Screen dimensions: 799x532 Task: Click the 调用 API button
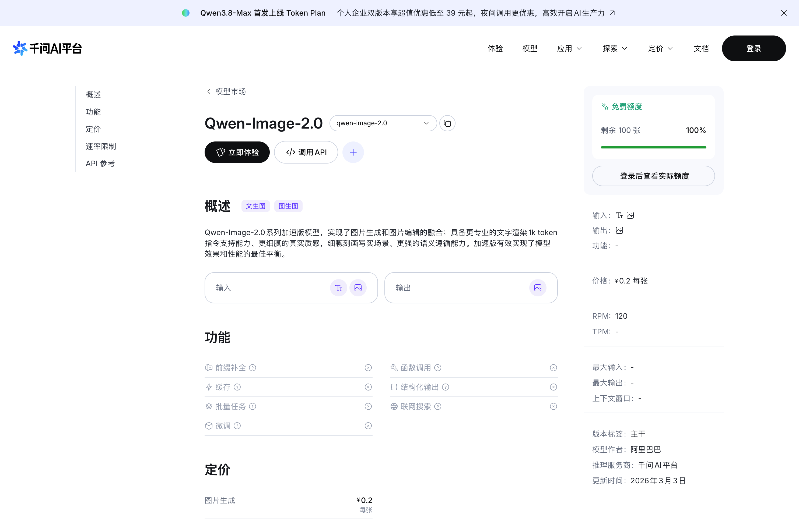[306, 152]
